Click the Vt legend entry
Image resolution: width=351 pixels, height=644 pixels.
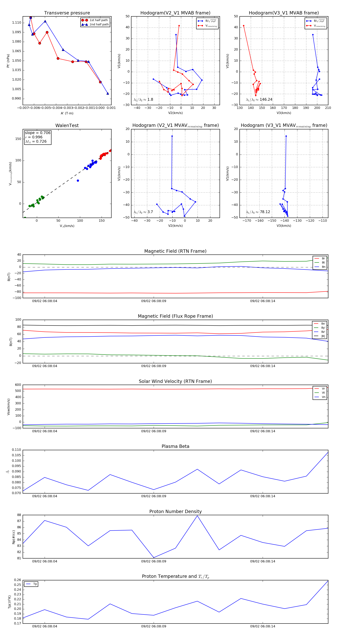(320, 393)
